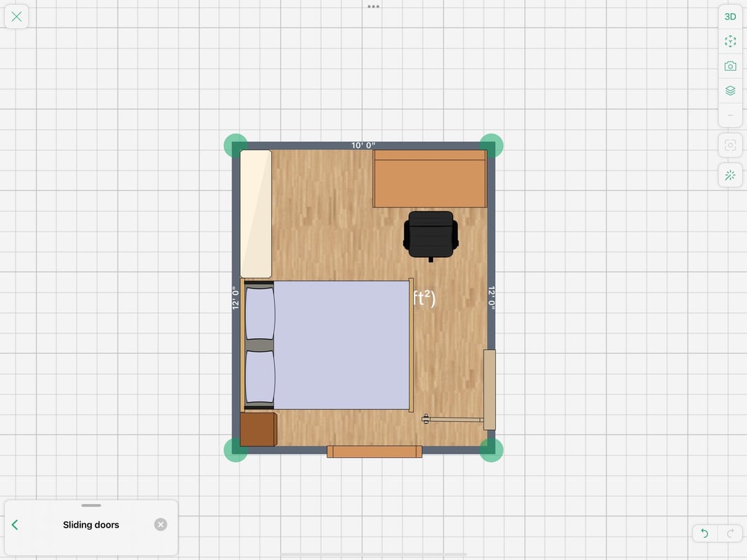Take a snapshot with camera icon

point(730,66)
